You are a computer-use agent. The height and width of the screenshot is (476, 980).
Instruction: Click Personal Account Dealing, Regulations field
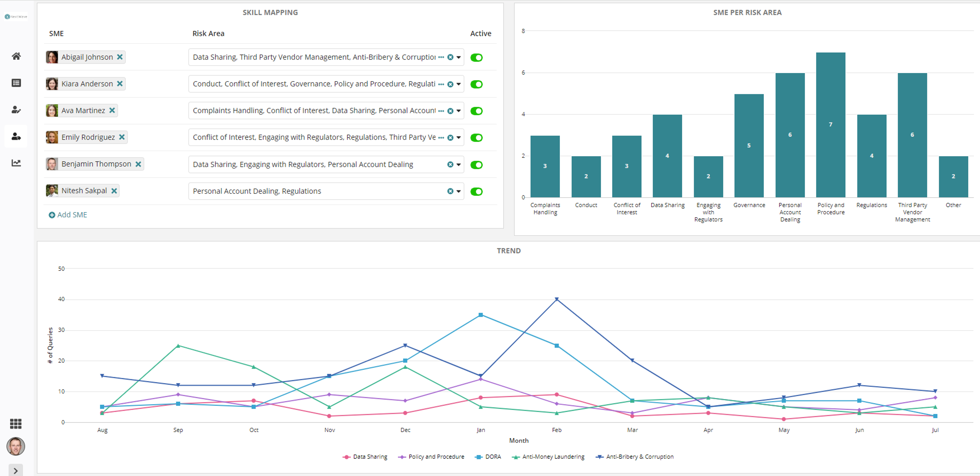point(326,191)
